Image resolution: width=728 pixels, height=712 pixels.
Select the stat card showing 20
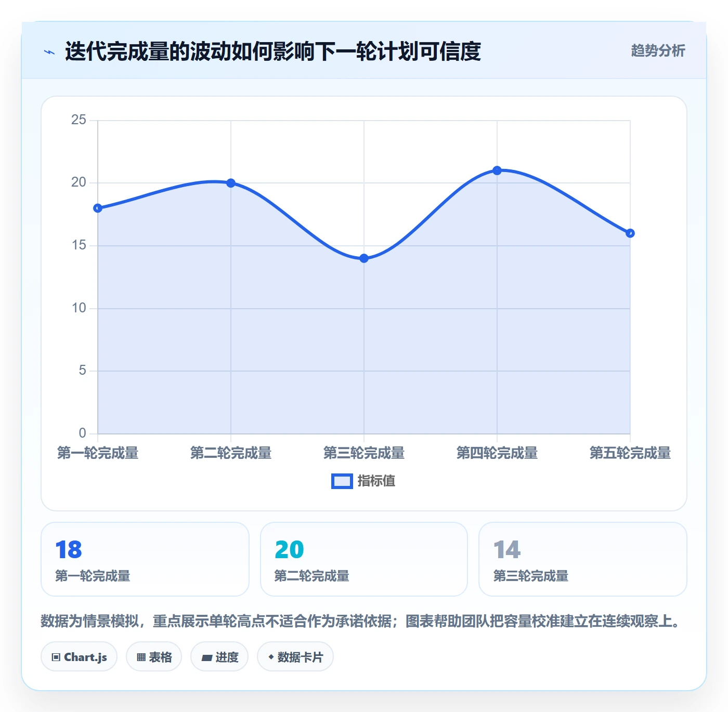coord(364,559)
